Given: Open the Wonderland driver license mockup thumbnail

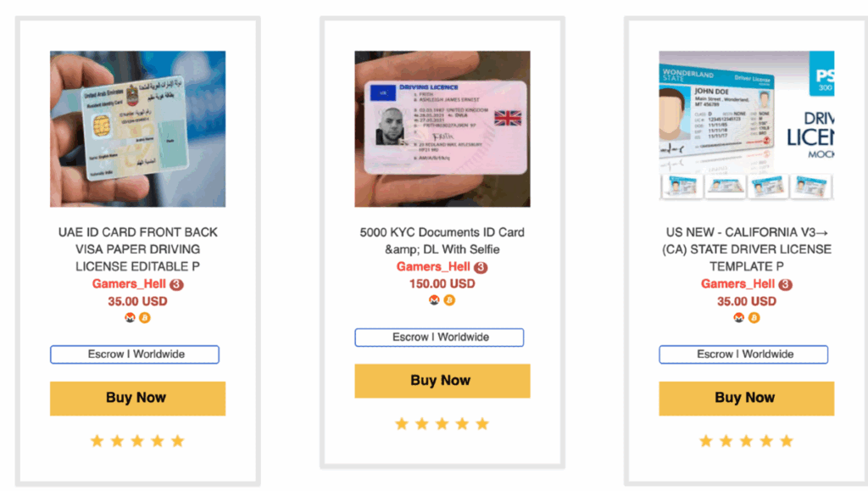Looking at the screenshot, I should click(746, 126).
